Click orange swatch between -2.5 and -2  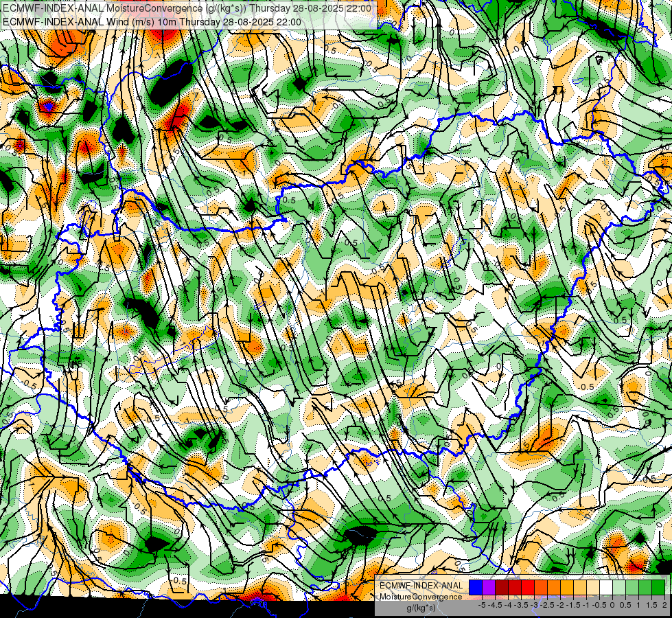tap(554, 588)
